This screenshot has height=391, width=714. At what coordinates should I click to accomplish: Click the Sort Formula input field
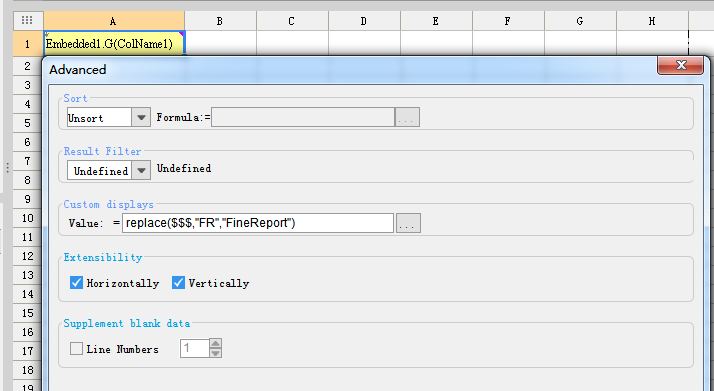click(303, 117)
